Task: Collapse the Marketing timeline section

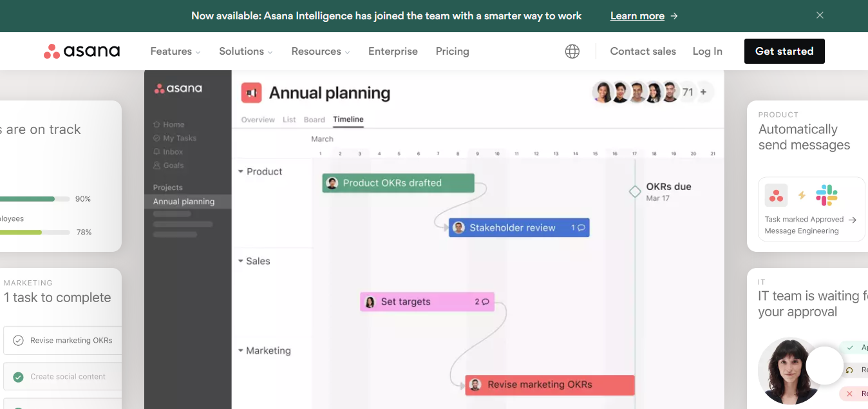Action: [241, 350]
